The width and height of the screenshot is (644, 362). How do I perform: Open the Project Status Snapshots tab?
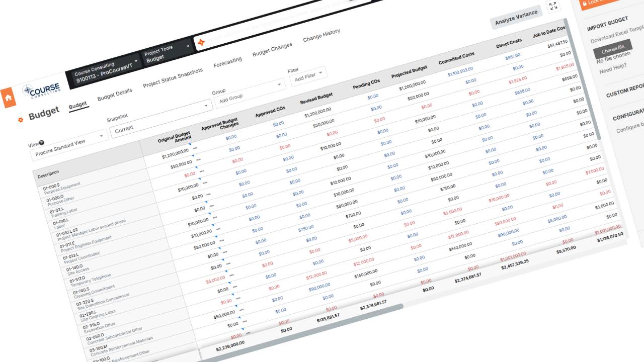[x=173, y=77]
